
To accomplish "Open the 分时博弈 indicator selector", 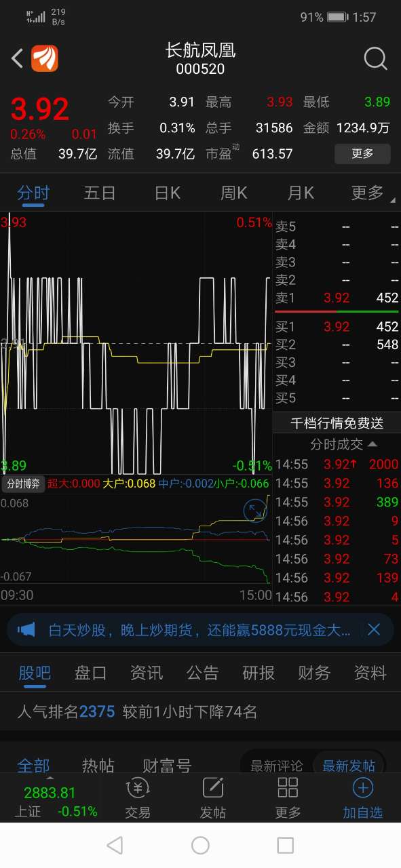I will pos(24,484).
